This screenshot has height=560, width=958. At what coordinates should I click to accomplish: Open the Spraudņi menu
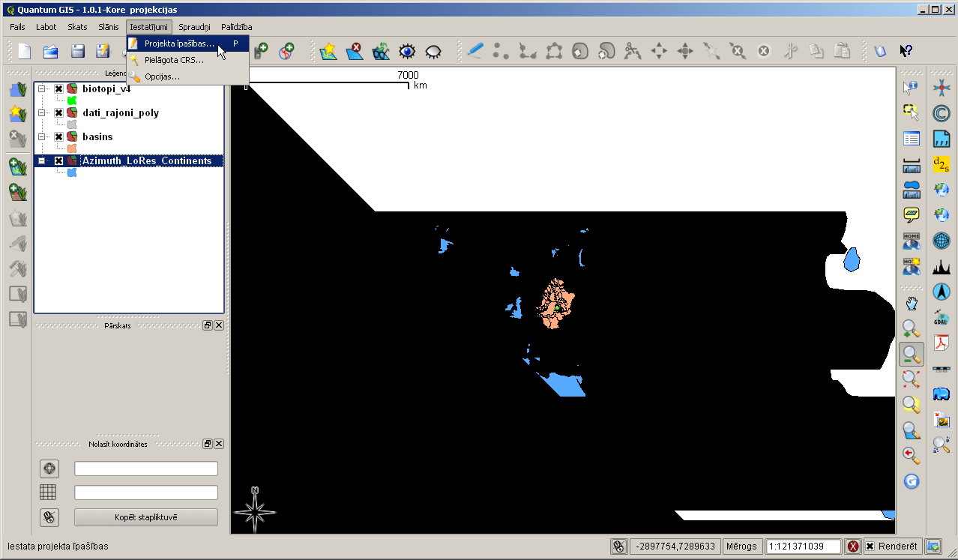point(195,27)
